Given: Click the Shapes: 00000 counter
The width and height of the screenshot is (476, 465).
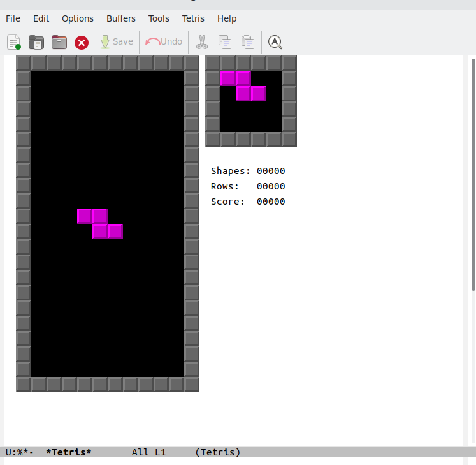Looking at the screenshot, I should point(248,171).
